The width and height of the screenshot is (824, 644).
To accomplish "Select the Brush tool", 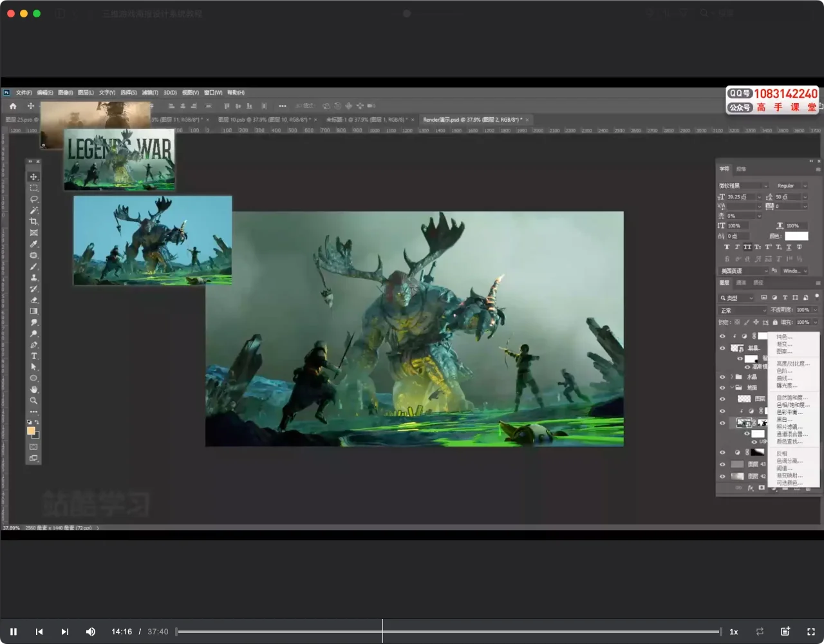I will (x=33, y=267).
